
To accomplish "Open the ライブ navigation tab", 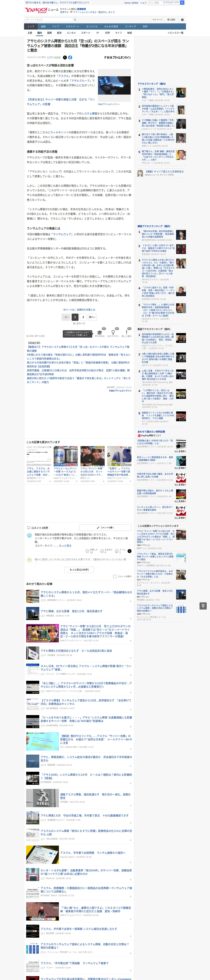I will click(56, 27).
